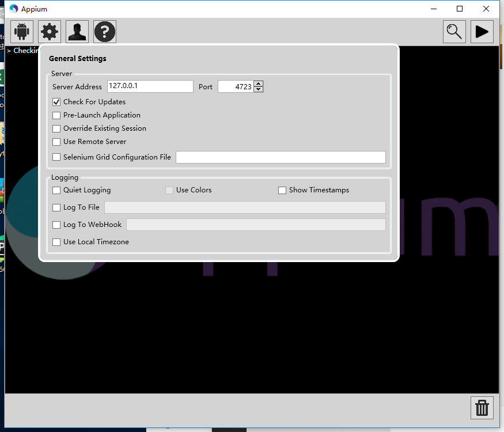This screenshot has width=504, height=432.
Task: Close the Appium window
Action: (486, 9)
